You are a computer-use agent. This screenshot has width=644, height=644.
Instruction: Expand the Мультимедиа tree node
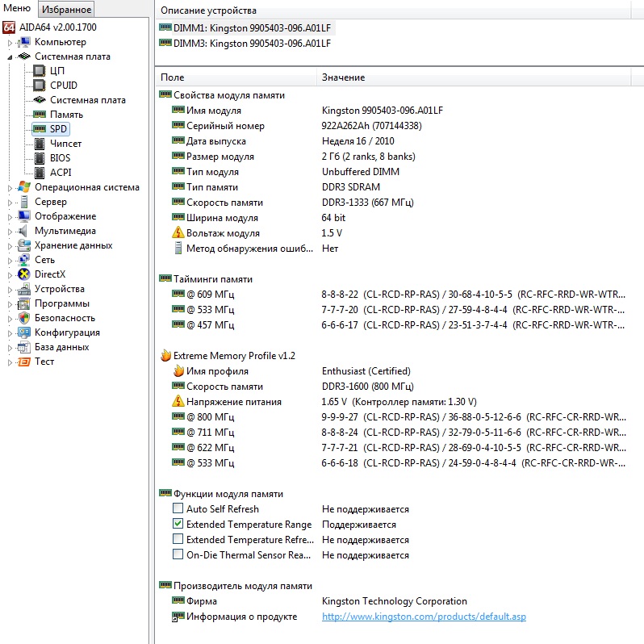[10, 232]
